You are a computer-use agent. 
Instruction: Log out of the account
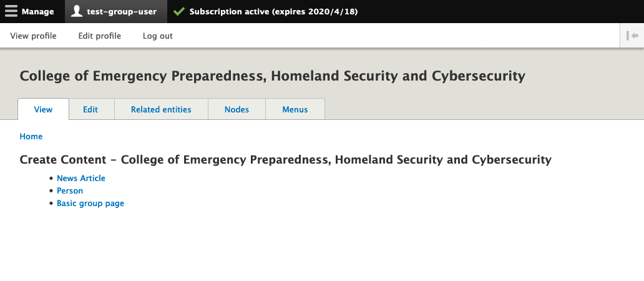click(157, 36)
